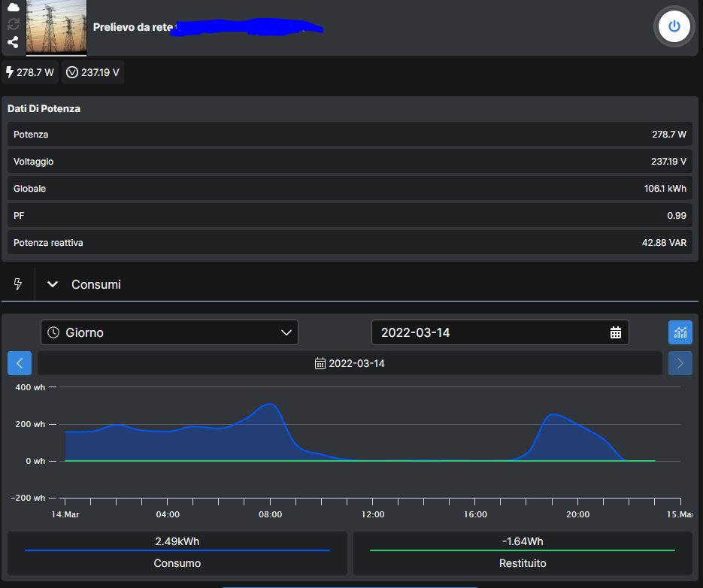The width and height of the screenshot is (703, 588).
Task: Toggle the Consumo series legend
Action: coord(177,553)
